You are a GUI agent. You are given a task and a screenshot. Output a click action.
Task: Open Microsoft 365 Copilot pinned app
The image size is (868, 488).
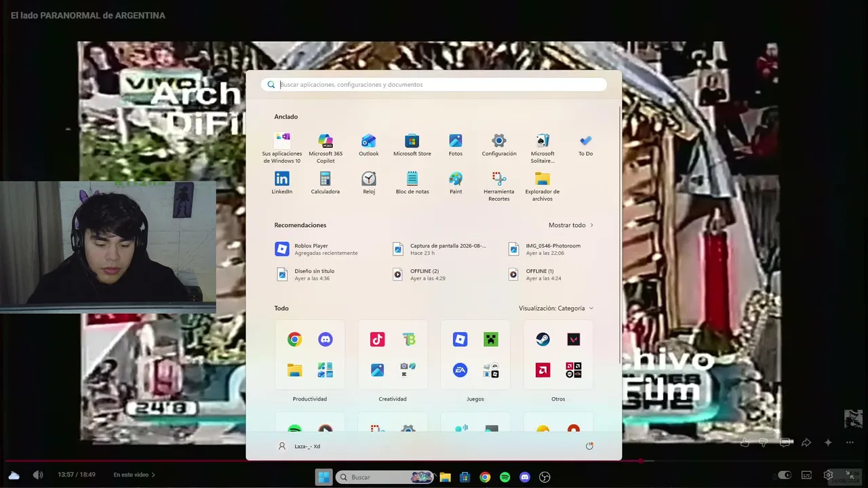tap(325, 148)
